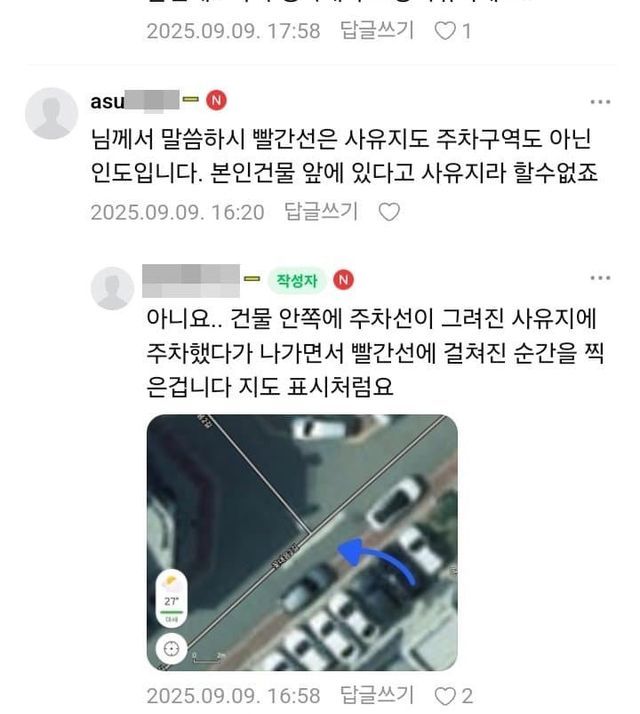Open the author's profile avatar
Viewport: 640px width, 714px height.
tap(113, 288)
